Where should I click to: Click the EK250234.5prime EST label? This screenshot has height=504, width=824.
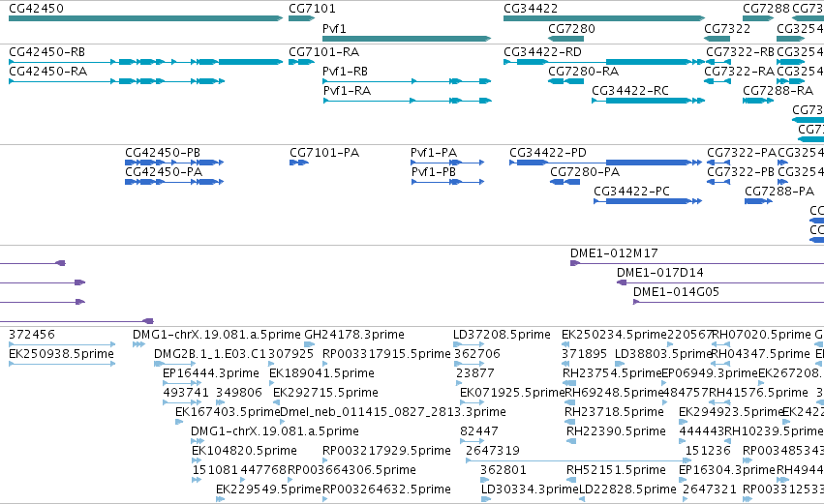pyautogui.click(x=614, y=335)
